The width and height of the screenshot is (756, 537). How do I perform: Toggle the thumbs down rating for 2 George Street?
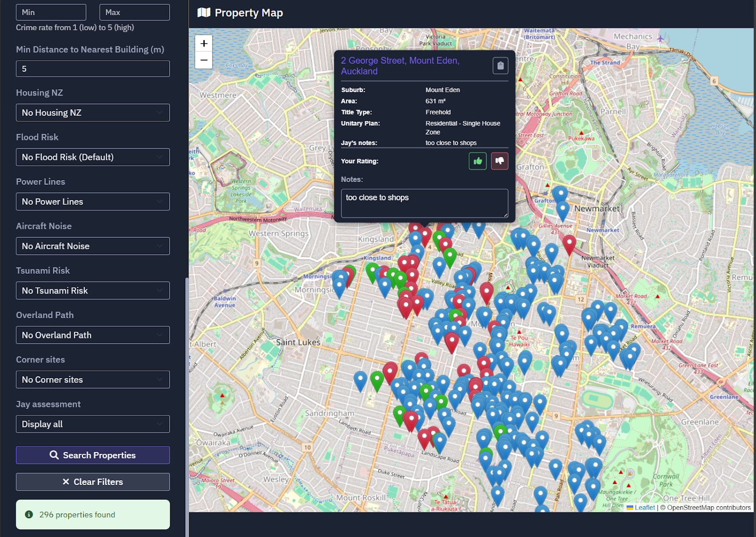499,161
